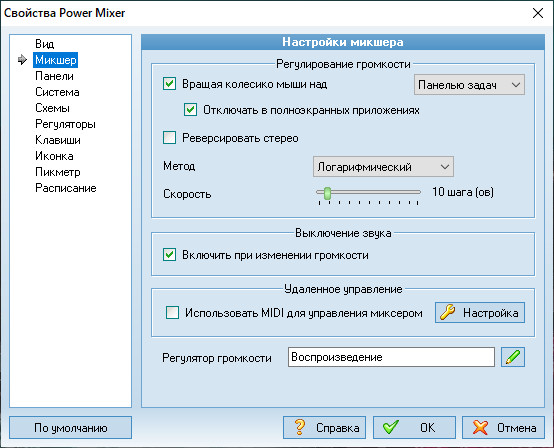Click the pencil edit icon next to Воспроизведение
554x448 pixels.
[513, 357]
